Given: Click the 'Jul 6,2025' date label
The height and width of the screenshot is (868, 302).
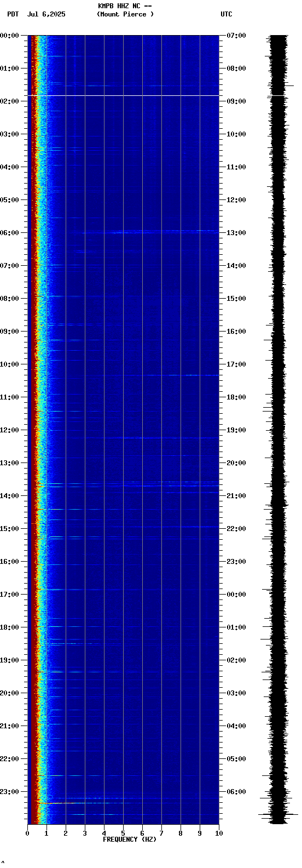Looking at the screenshot, I should click(46, 14).
